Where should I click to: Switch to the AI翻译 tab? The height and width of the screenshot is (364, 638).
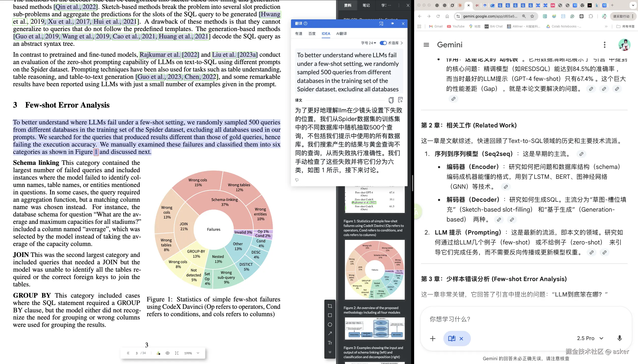pos(341,34)
